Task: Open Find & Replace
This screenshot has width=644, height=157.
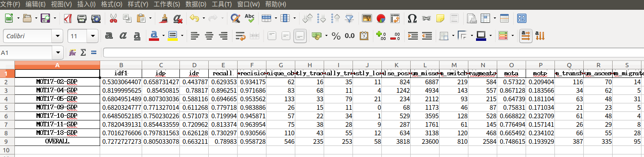Action: pyautogui.click(x=235, y=18)
